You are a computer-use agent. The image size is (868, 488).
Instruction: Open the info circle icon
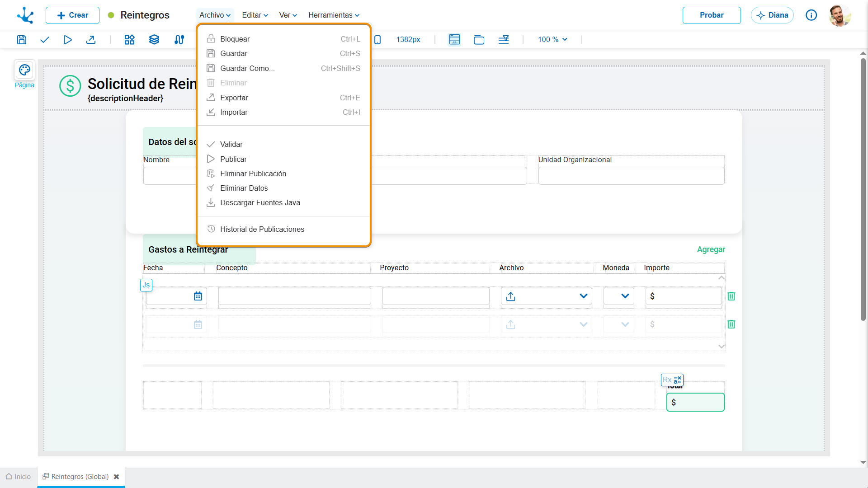811,15
